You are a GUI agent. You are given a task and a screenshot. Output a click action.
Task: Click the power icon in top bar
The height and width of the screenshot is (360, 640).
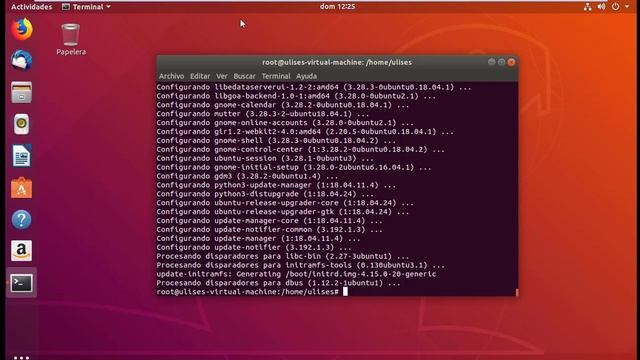616,7
